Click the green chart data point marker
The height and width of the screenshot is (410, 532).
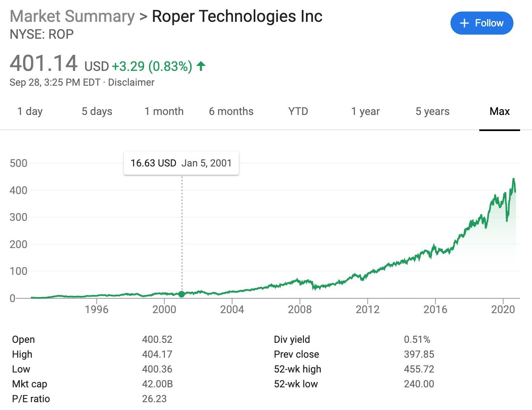pyautogui.click(x=182, y=294)
